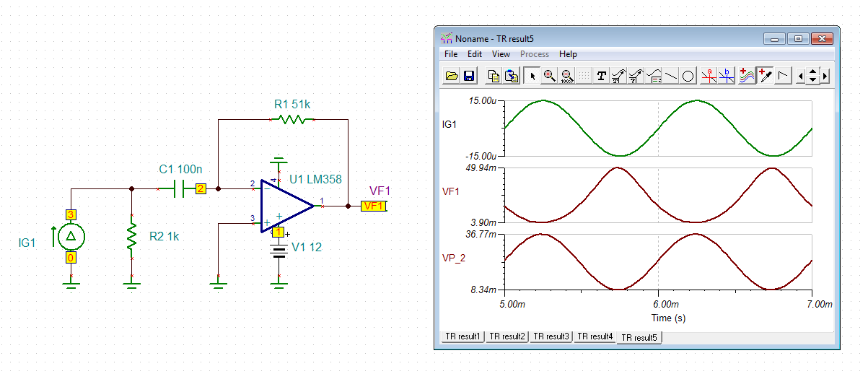The image size is (868, 374).
Task: Paste from clipboard in the result window
Action: coord(512,76)
